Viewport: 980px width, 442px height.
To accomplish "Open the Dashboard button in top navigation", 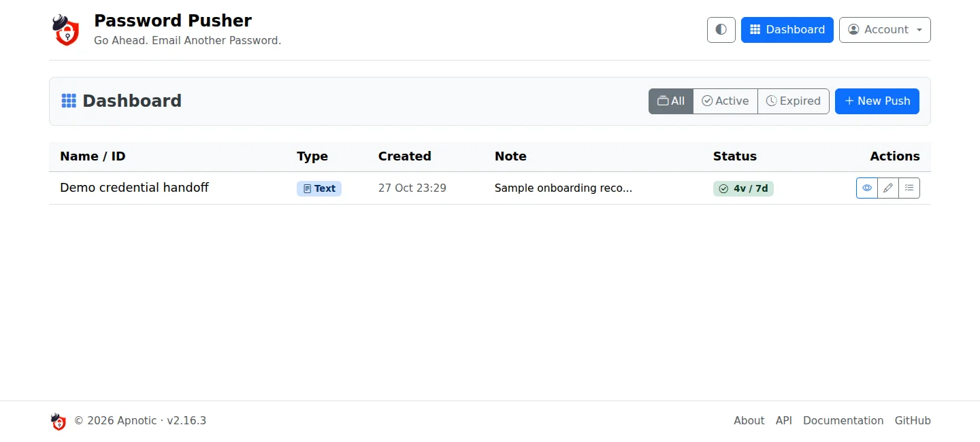I will click(787, 30).
